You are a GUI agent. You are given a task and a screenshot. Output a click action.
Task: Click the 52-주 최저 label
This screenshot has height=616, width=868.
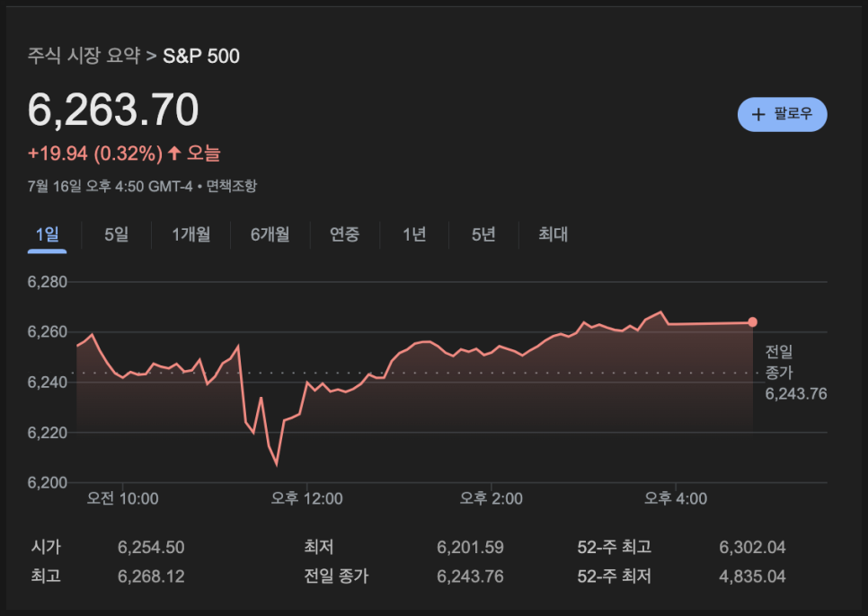click(615, 576)
